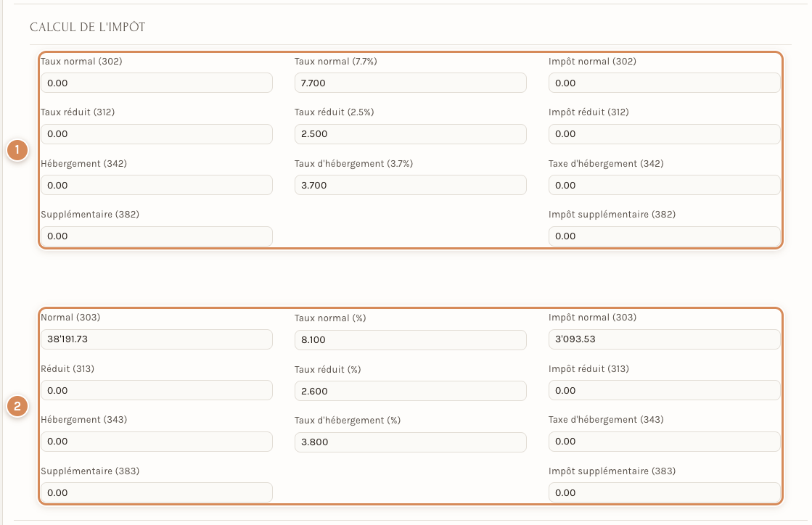
Task: Click the 'Taux normal (7.7%)' label
Action: pyautogui.click(x=335, y=62)
